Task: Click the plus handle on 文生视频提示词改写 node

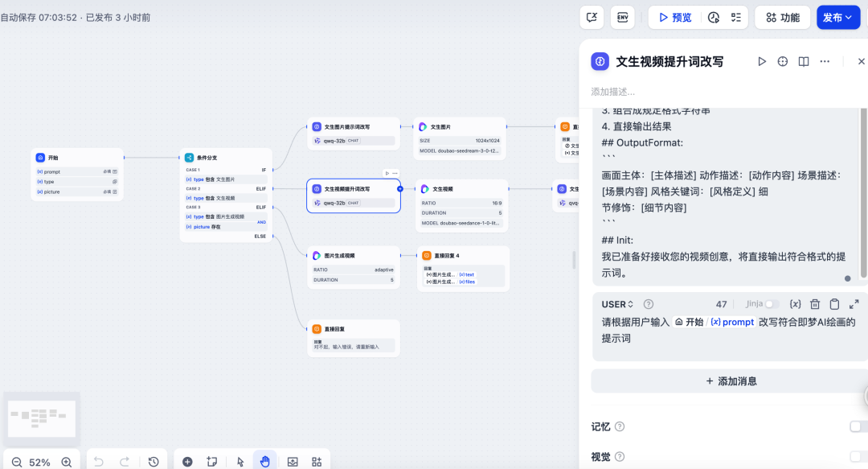Action: (x=400, y=189)
